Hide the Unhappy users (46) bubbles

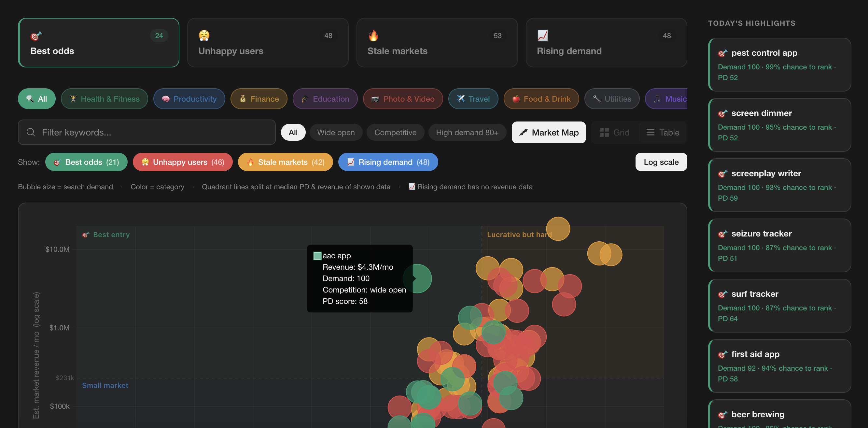coord(183,162)
